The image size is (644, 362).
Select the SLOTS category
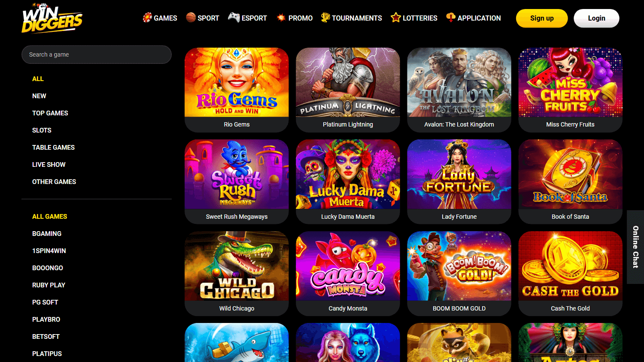click(42, 130)
